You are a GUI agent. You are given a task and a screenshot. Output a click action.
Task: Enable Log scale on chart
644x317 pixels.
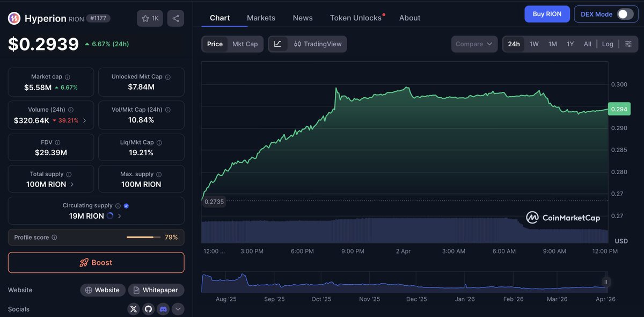coord(608,44)
